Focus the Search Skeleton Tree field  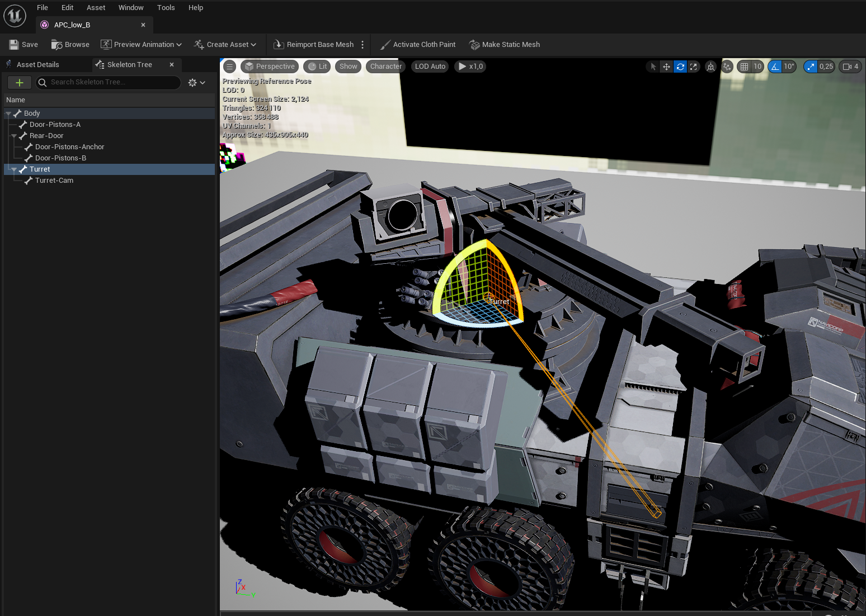click(109, 82)
